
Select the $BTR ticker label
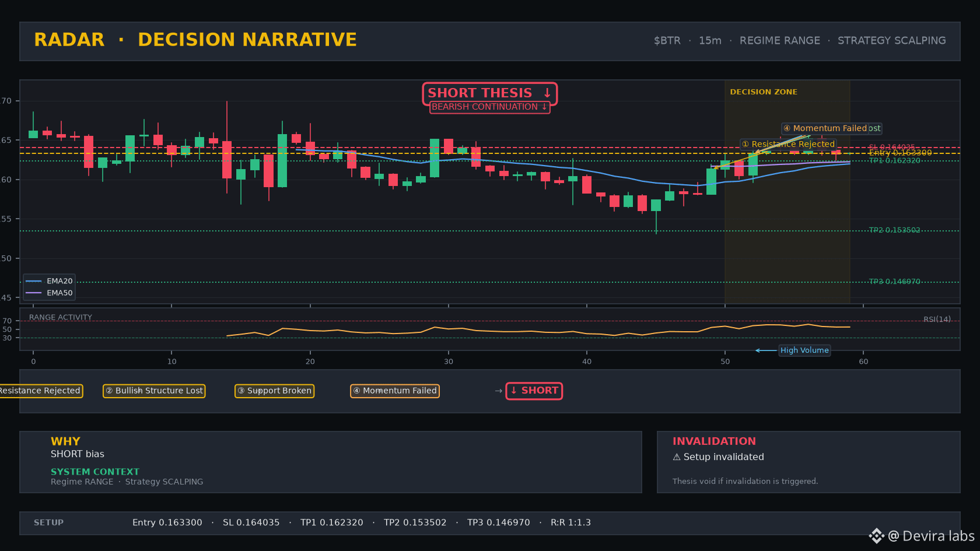coord(667,41)
